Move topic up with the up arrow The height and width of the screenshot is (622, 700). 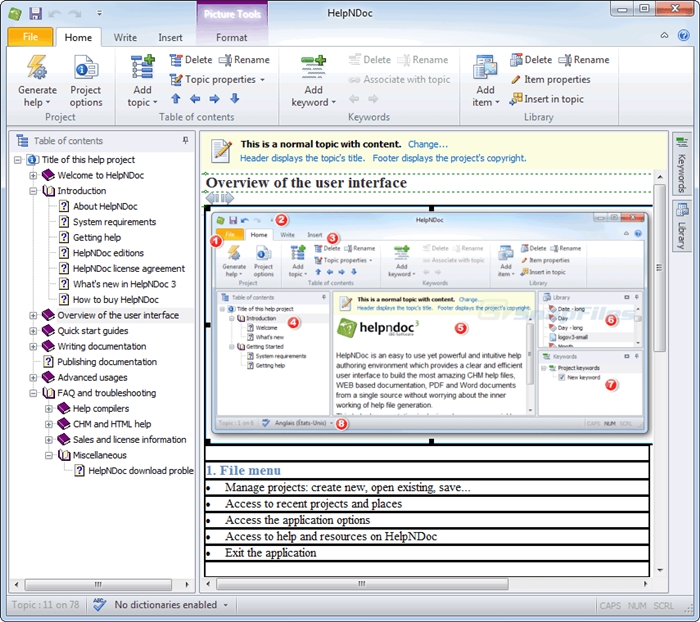coord(175,99)
